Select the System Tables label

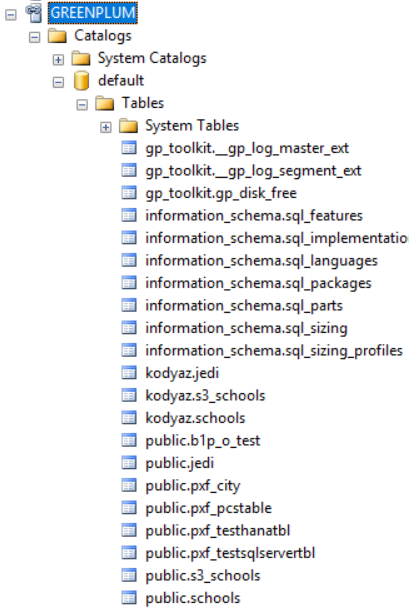(x=192, y=125)
